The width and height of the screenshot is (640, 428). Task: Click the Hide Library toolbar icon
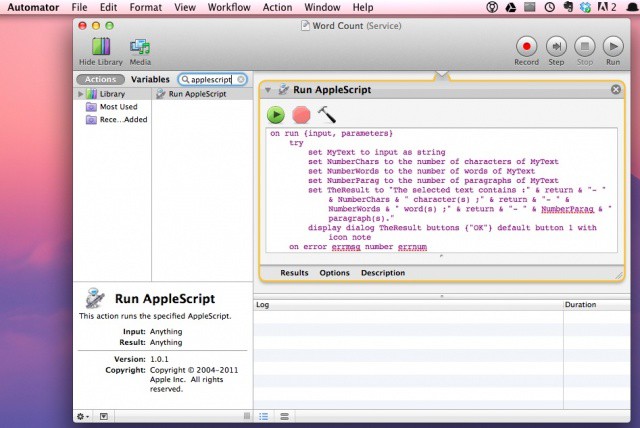click(x=100, y=46)
